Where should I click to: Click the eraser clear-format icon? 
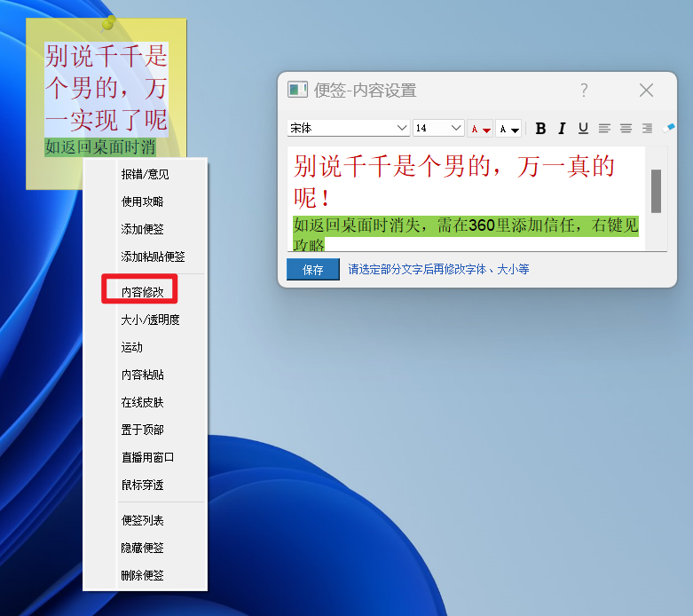click(x=668, y=128)
